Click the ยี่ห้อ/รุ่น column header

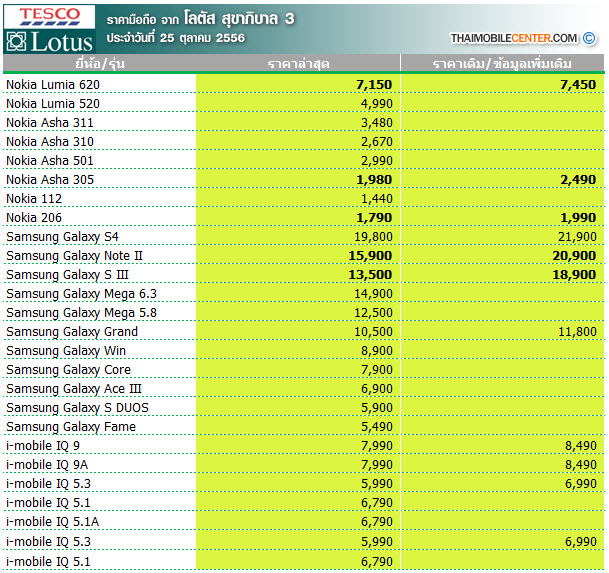pos(100,63)
